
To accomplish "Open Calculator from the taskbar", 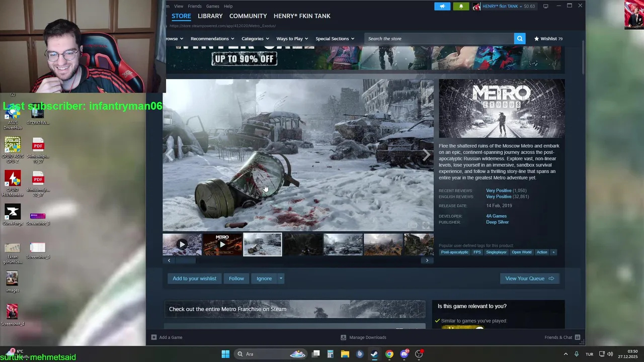I will click(330, 354).
